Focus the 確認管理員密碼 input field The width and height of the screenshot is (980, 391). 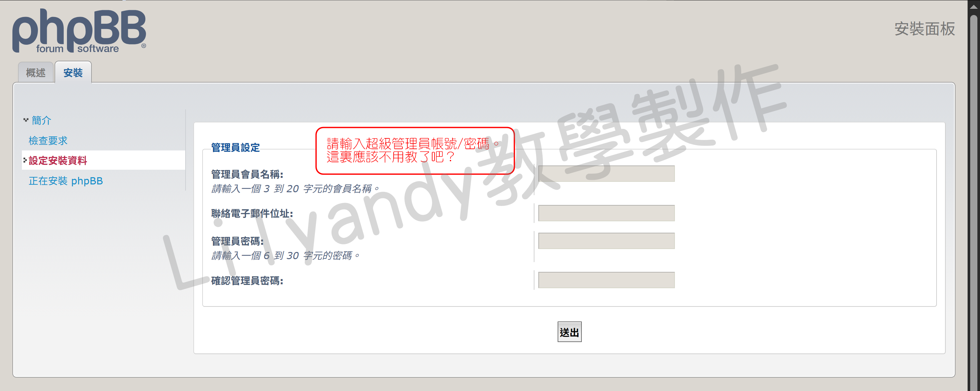point(606,280)
